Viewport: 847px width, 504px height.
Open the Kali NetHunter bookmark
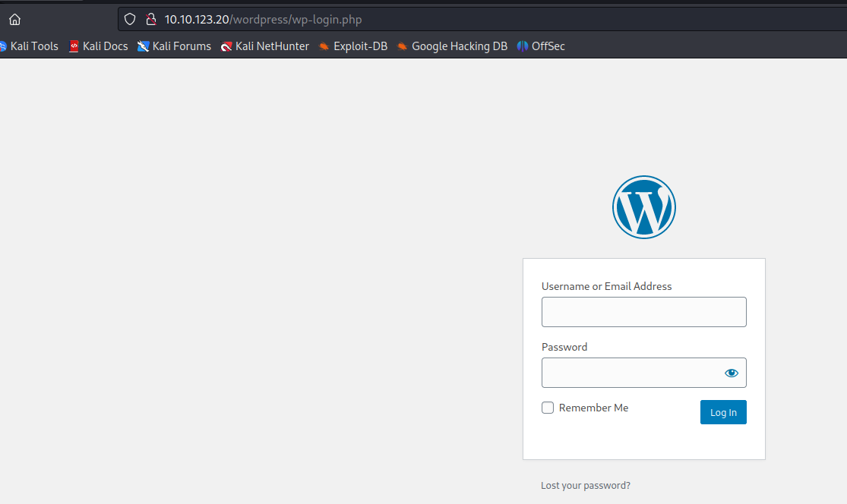pos(265,46)
